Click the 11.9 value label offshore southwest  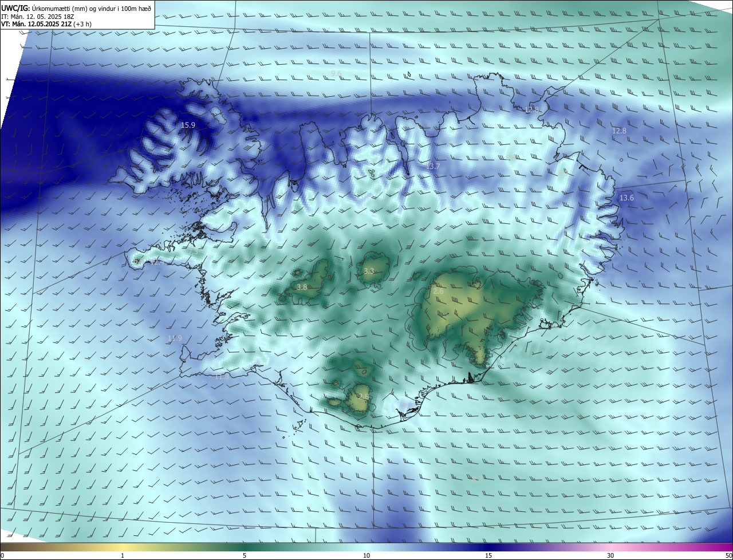point(175,338)
